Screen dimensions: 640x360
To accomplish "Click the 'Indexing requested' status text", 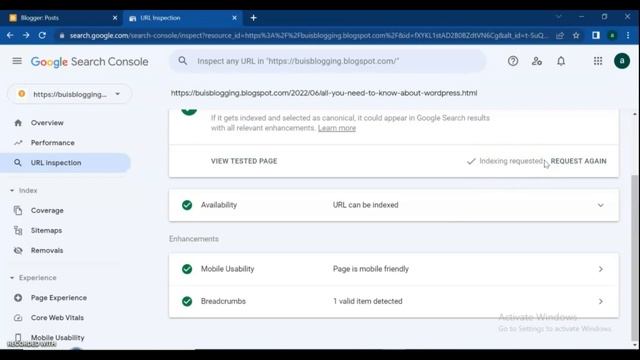I will click(x=511, y=161).
